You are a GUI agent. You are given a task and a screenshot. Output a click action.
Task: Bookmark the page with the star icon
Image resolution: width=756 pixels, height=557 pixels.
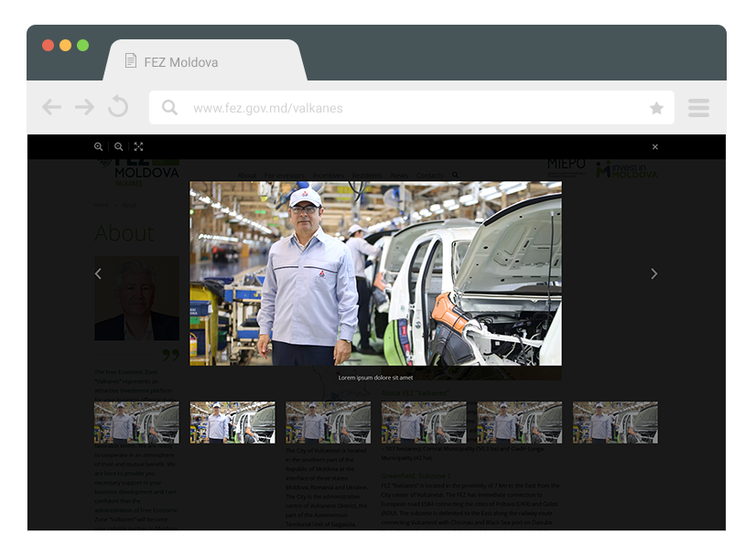coord(656,107)
